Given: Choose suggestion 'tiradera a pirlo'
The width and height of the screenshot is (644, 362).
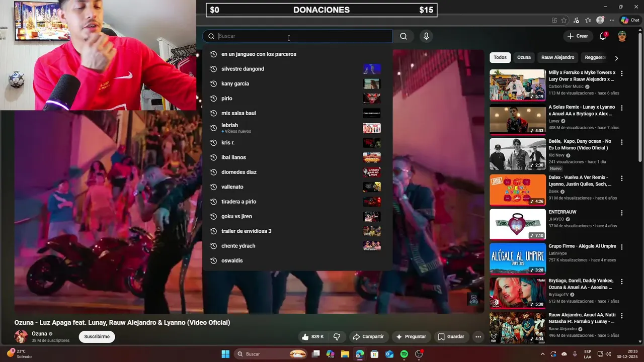Looking at the screenshot, I should click(297, 202).
